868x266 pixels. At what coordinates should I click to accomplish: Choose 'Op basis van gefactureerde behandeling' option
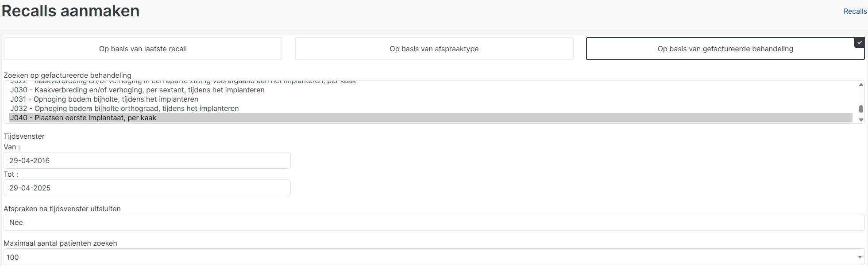tap(725, 49)
